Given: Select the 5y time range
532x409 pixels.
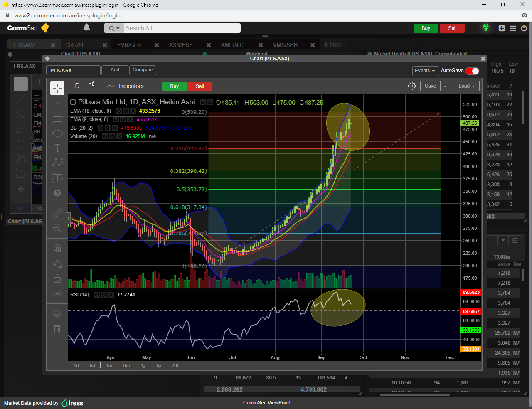Looking at the screenshot, I should (159, 365).
